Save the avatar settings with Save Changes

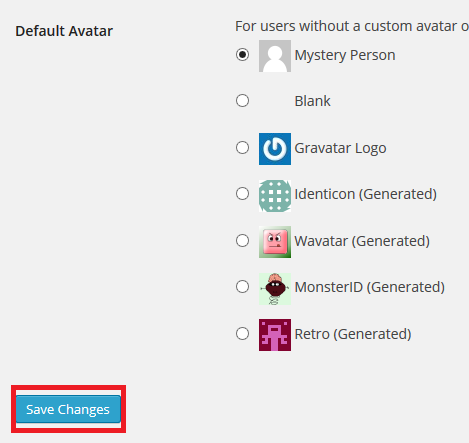[68, 409]
